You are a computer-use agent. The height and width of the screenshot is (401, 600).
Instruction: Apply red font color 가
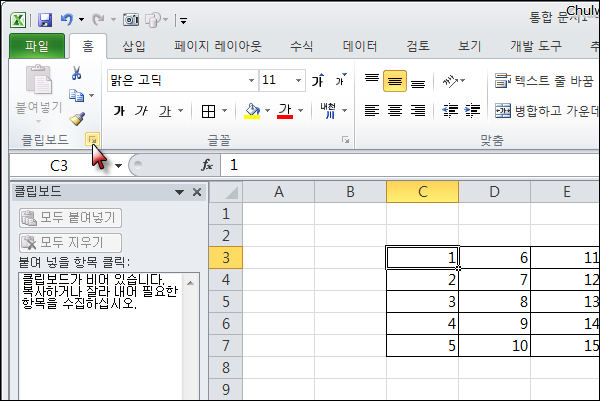point(285,111)
